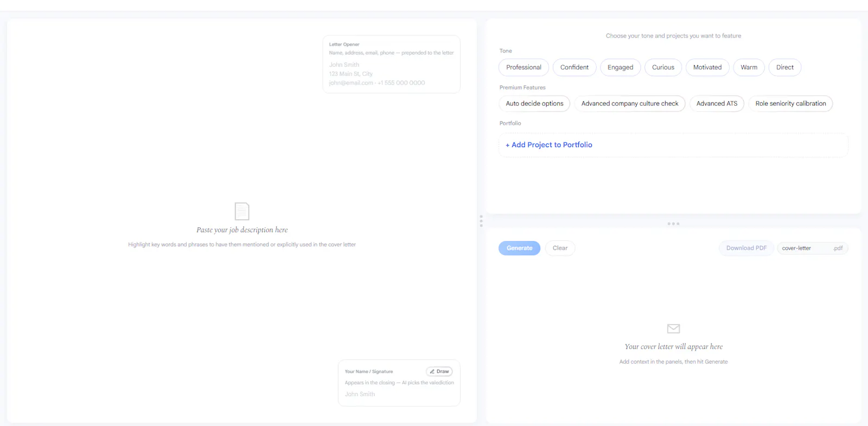Enable the Advanced ATS feature
Image resolution: width=868 pixels, height=426 pixels.
pyautogui.click(x=717, y=104)
